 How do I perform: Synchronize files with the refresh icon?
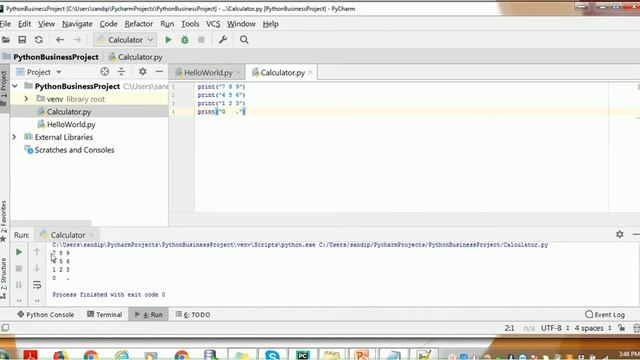39,40
